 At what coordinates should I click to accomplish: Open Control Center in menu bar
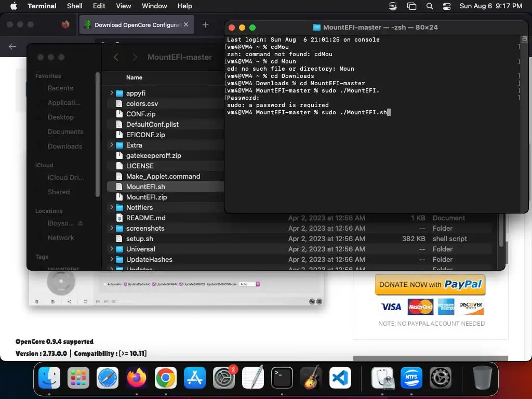447,6
